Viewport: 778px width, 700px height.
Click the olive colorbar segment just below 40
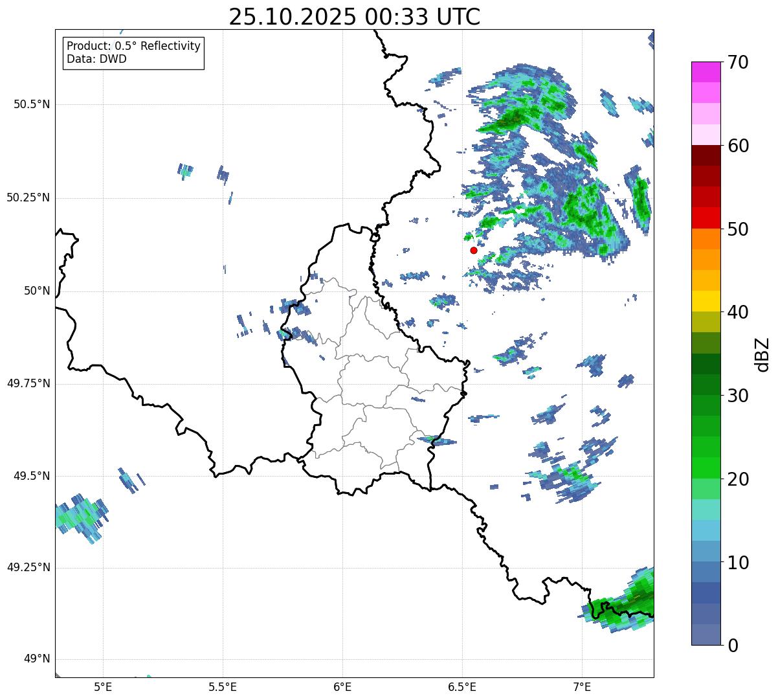(x=706, y=322)
